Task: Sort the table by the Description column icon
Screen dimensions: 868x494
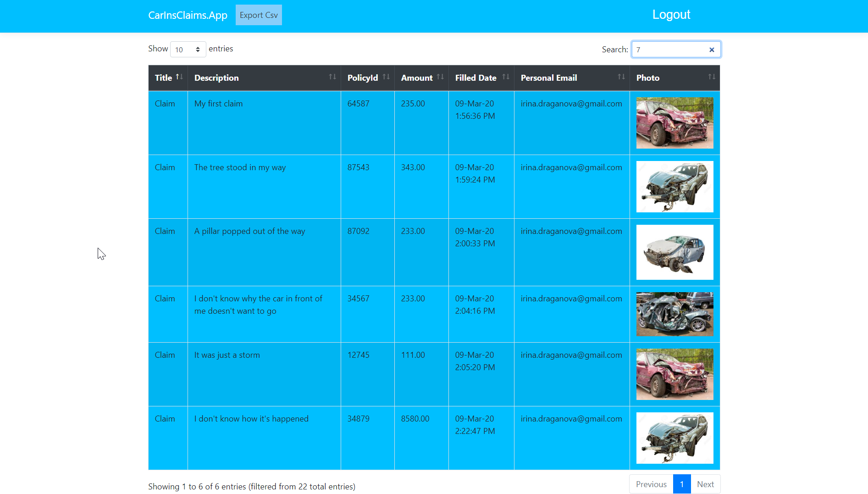Action: coord(332,77)
